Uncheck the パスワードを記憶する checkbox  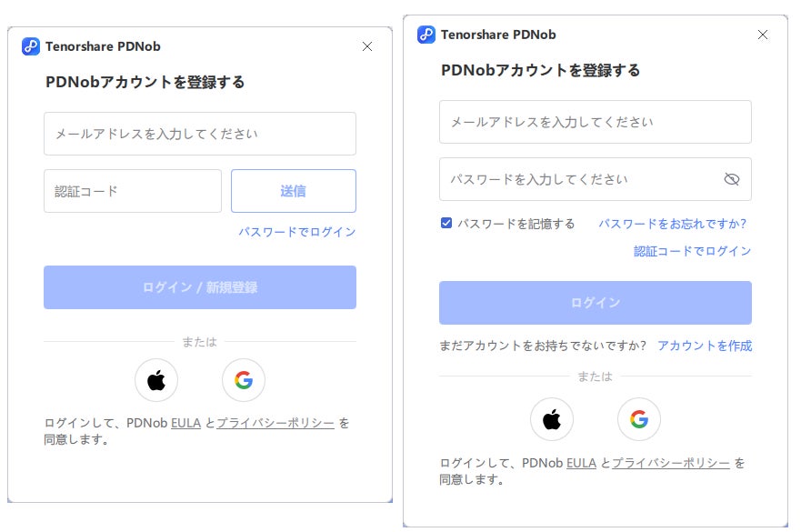446,223
